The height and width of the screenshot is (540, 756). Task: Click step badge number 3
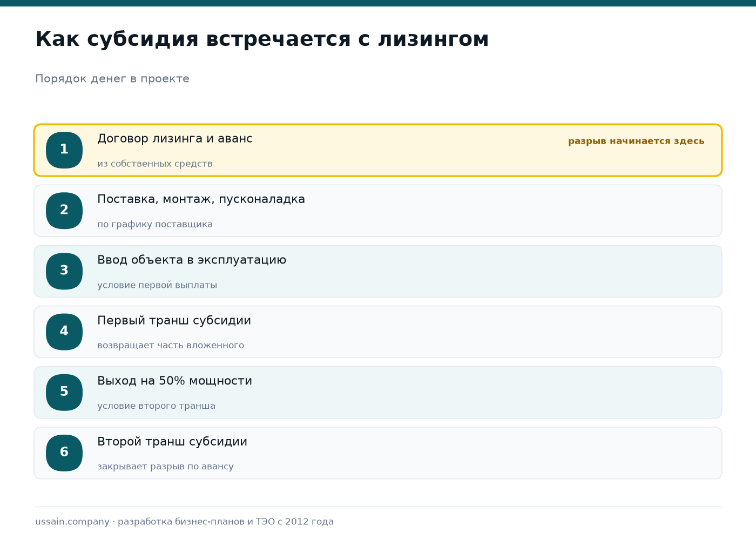(64, 271)
